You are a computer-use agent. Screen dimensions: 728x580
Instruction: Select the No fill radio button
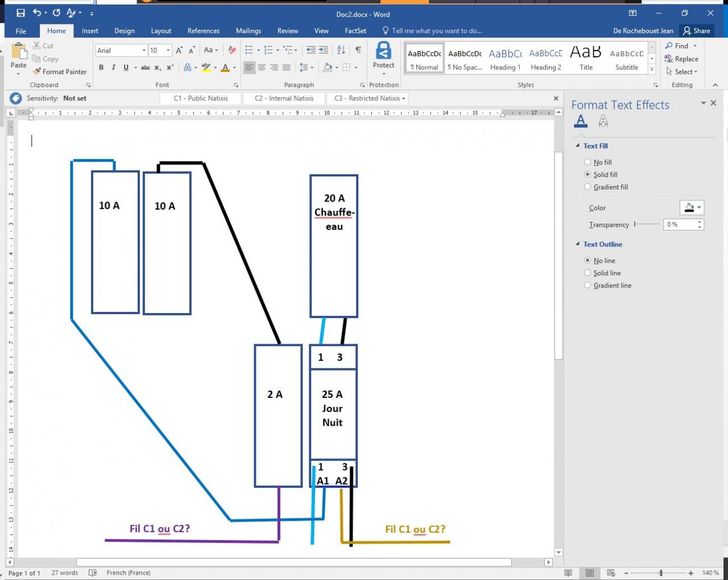pyautogui.click(x=588, y=162)
